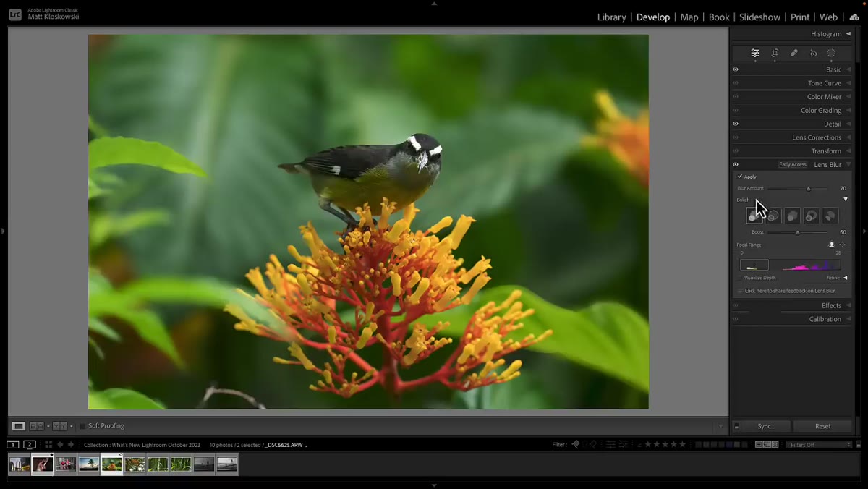Toggle Effects panel visibility eye
868x489 pixels.
736,305
